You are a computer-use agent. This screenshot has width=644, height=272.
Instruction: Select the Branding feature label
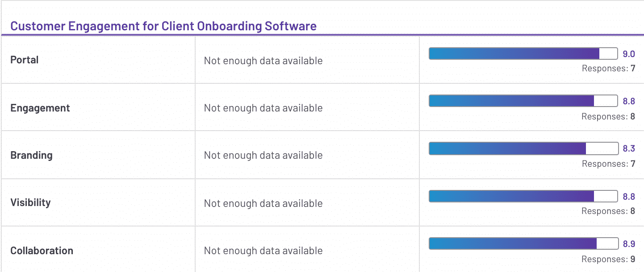point(32,156)
